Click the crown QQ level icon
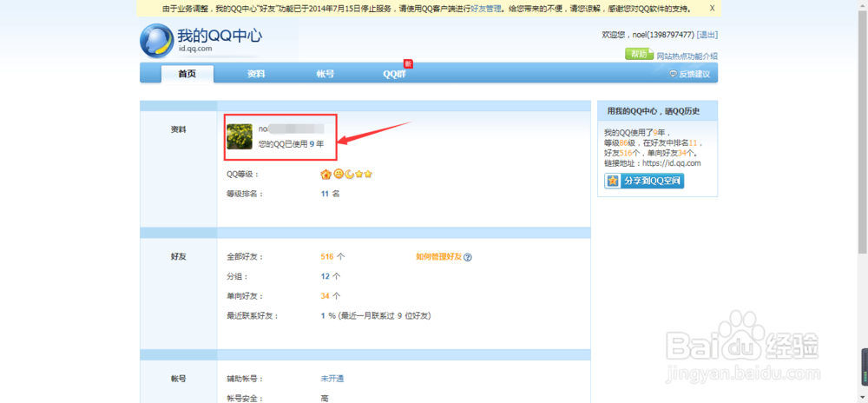 [x=326, y=175]
